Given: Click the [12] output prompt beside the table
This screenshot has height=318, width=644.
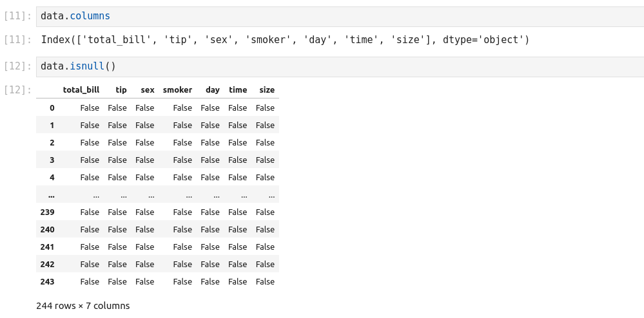Looking at the screenshot, I should pyautogui.click(x=17, y=90).
